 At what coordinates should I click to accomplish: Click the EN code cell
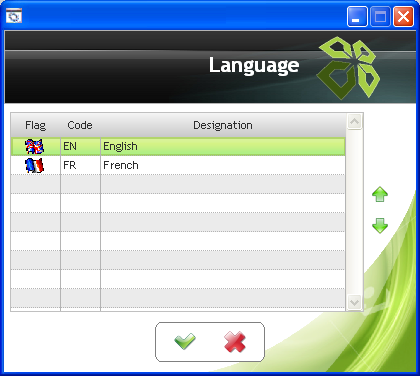coord(80,147)
